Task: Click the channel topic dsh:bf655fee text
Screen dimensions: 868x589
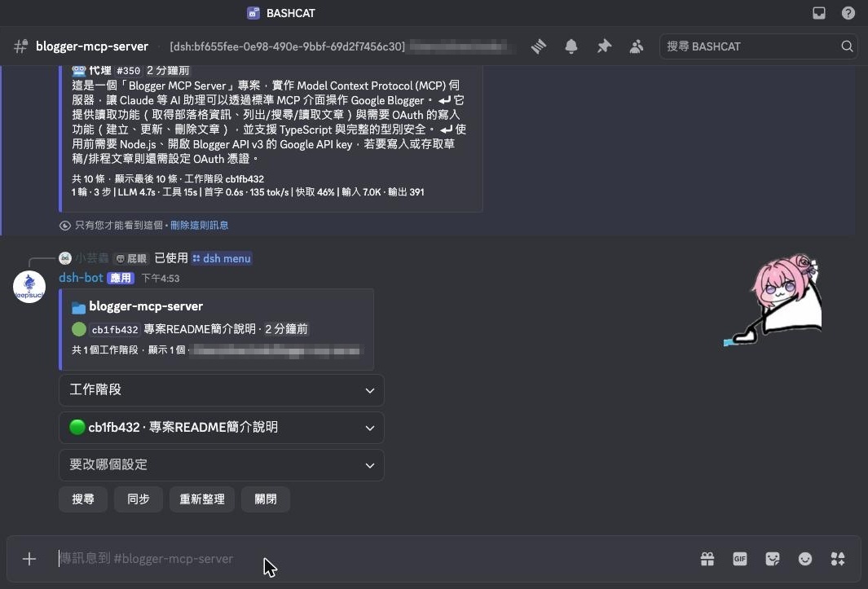Action: (288, 46)
